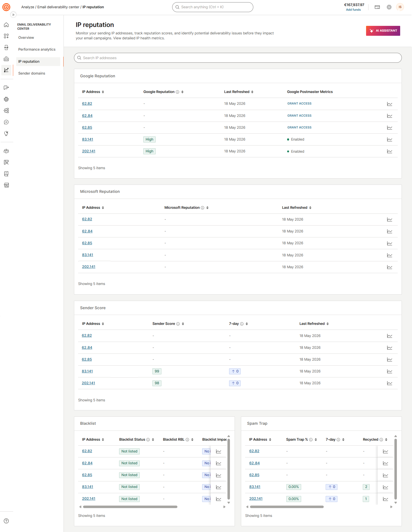The width and height of the screenshot is (412, 532).
Task: Open IP 62.85 link in Spam Trap
Action: pyautogui.click(x=254, y=475)
